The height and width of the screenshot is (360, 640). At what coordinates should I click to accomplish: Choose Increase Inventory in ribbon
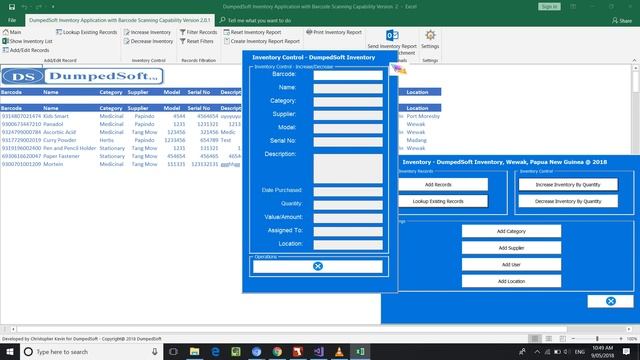coord(147,32)
